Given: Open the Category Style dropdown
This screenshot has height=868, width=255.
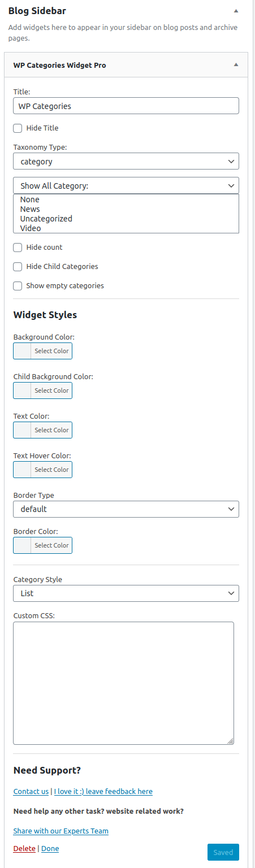Looking at the screenshot, I should click(x=126, y=593).
